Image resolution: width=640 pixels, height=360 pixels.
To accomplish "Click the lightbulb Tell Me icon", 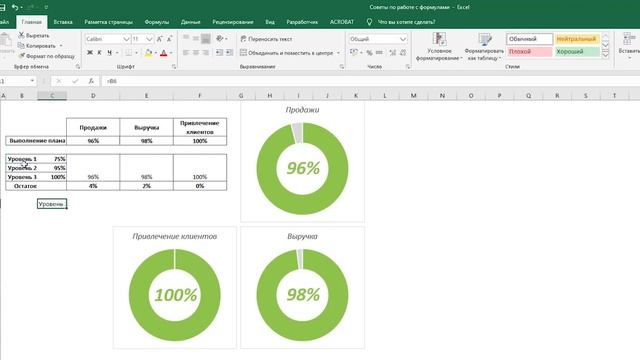I will tap(369, 22).
